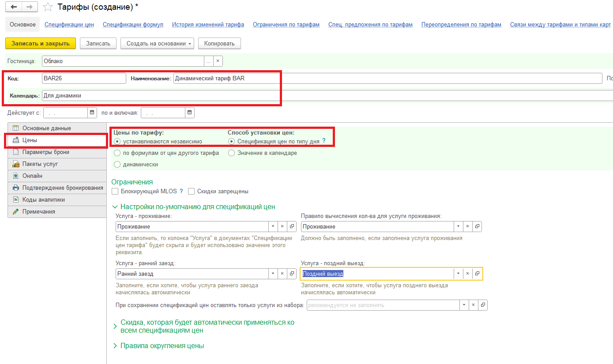Open 'Связи между тарифами и типами карт'
The height and width of the screenshot is (364, 613).
(560, 25)
